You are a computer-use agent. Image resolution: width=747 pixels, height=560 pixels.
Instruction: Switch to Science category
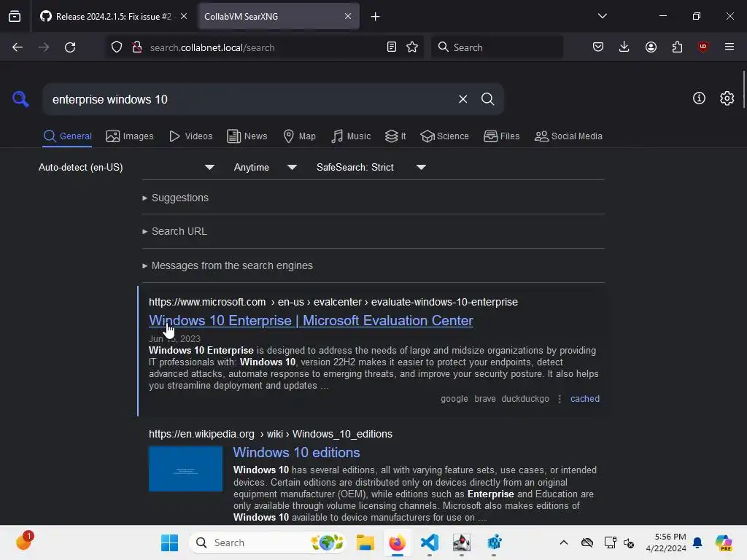pyautogui.click(x=445, y=136)
